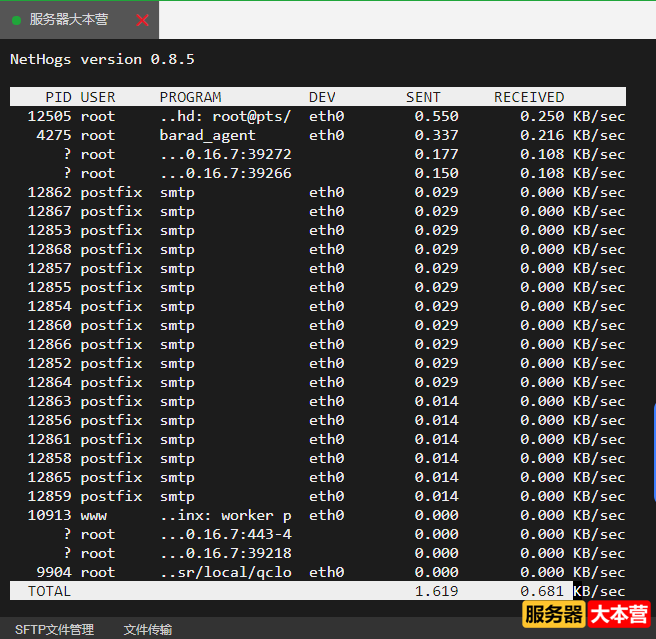
Task: Click total received value 0.681
Action: (542, 591)
